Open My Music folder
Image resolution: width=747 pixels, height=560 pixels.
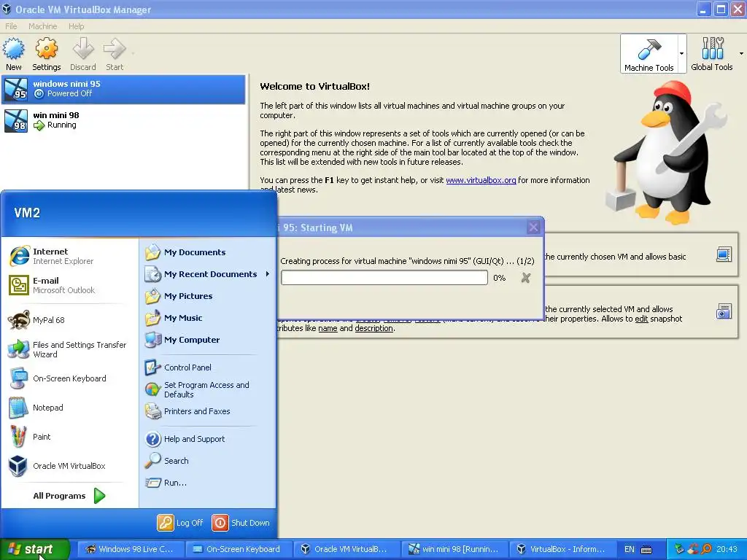pyautogui.click(x=208, y=318)
